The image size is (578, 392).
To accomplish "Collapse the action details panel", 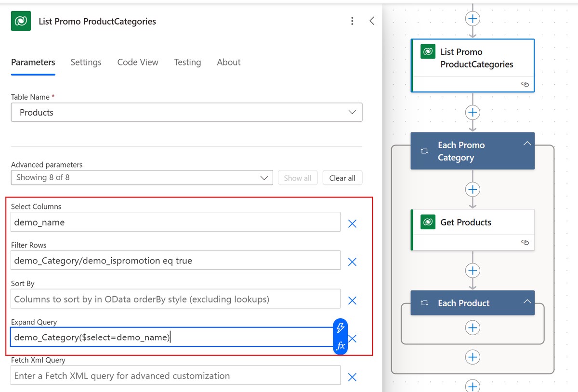I will 372,21.
